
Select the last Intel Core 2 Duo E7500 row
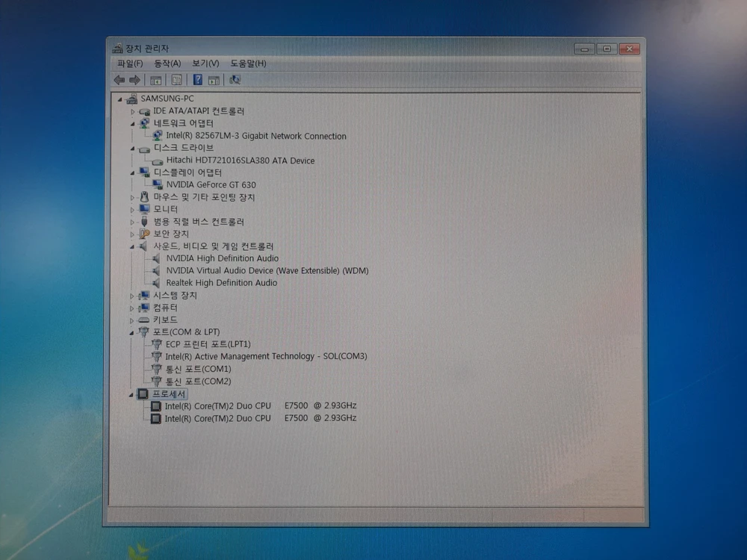click(253, 418)
